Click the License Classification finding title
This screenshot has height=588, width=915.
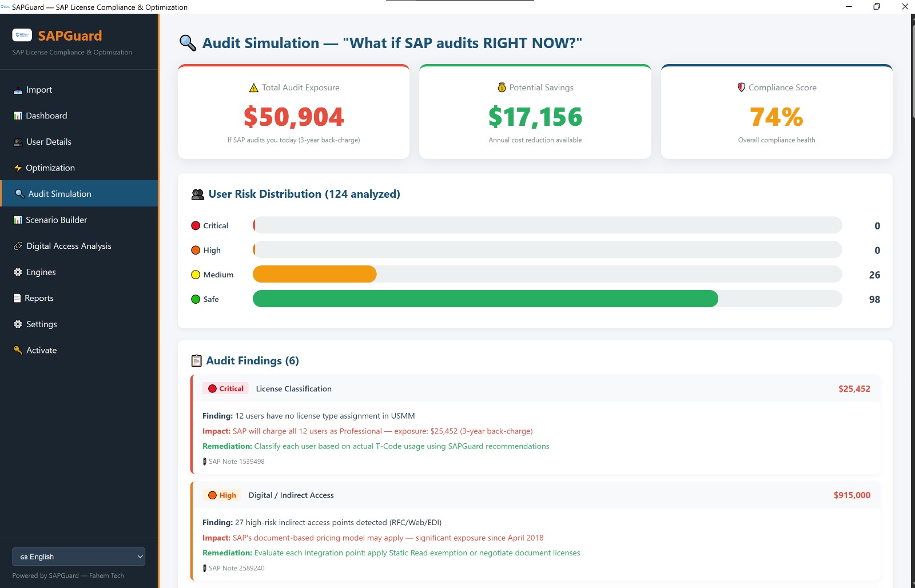(x=294, y=389)
